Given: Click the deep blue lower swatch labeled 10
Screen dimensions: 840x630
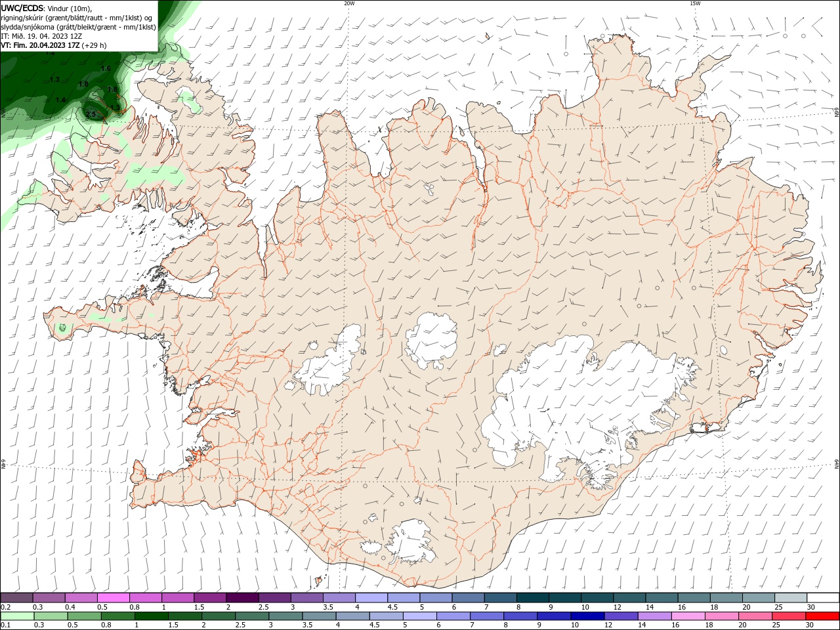Looking at the screenshot, I should (x=587, y=616).
